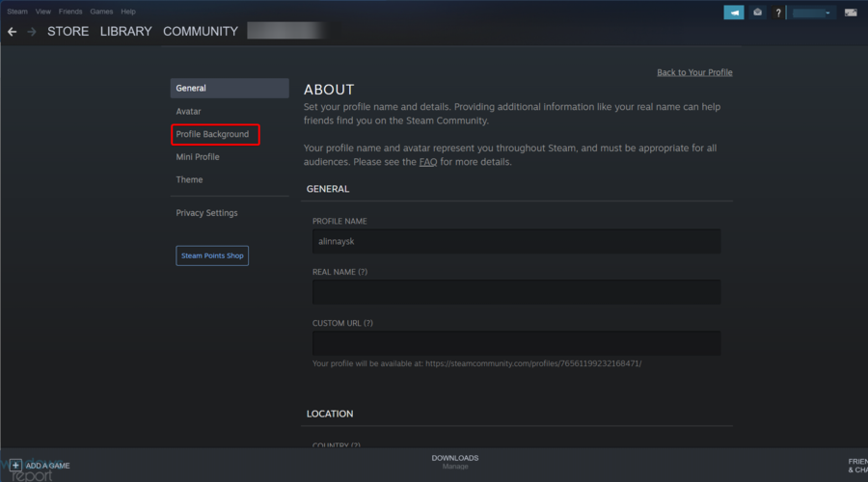Click the ADD A GAME label
Viewport: 868px width, 482px height.
click(x=47, y=466)
